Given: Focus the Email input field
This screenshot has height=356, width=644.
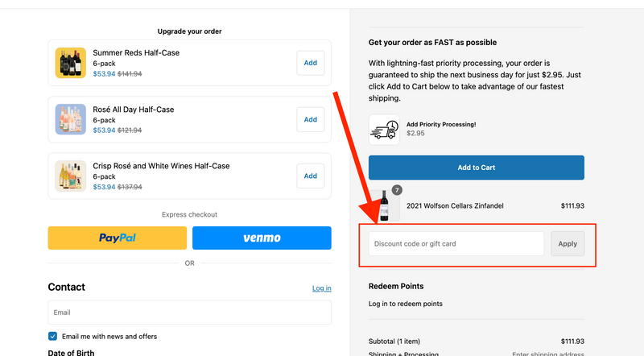Looking at the screenshot, I should [189, 313].
